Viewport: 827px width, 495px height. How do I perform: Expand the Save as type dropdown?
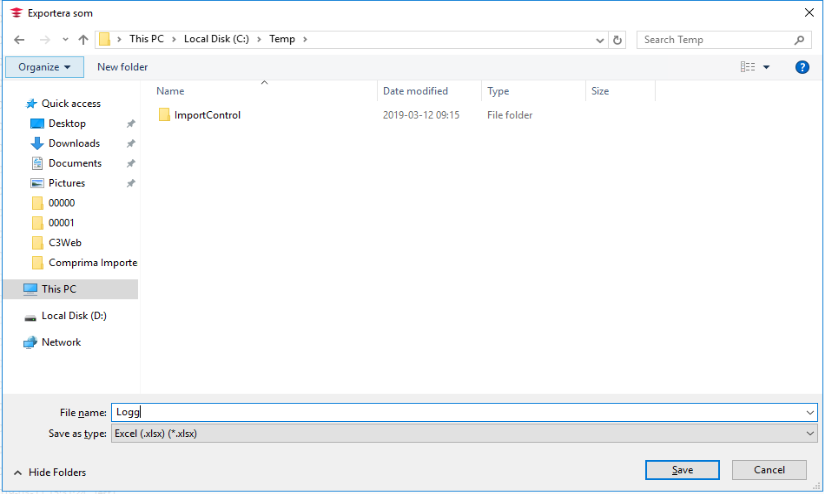pos(809,433)
